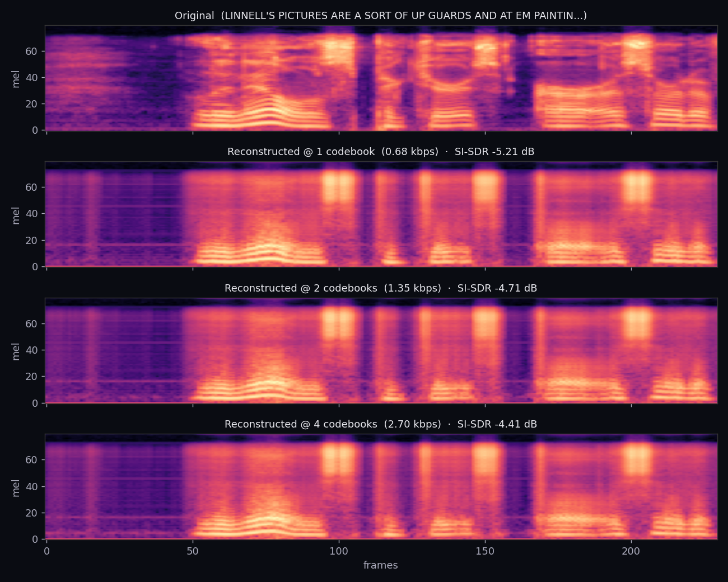Click inside the 4 codebooks reconstruction spectrogram
The height and width of the screenshot is (582, 728).
[381, 486]
